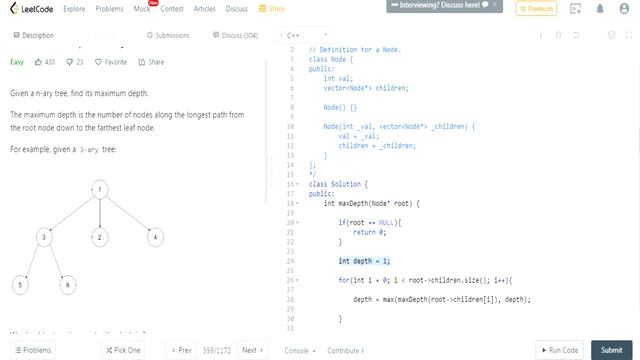Open the Explore menu item

click(74, 9)
